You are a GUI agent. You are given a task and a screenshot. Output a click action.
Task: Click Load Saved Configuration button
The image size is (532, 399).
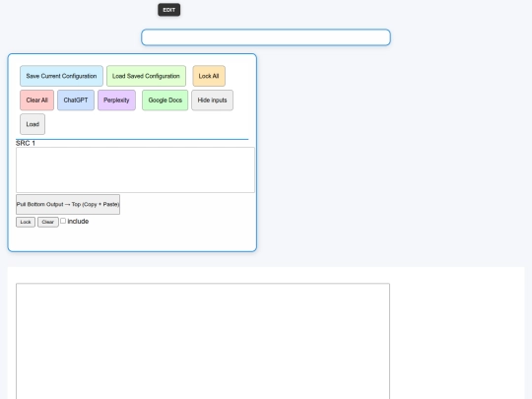click(146, 76)
